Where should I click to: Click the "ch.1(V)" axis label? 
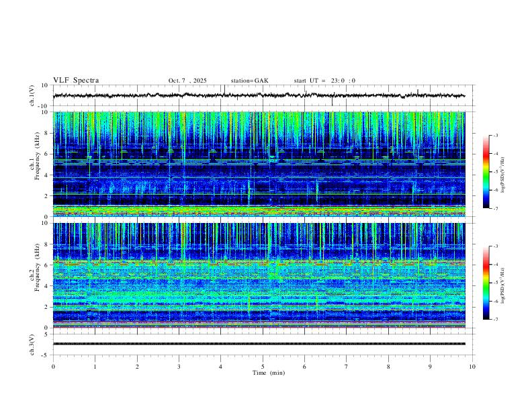coord(32,95)
